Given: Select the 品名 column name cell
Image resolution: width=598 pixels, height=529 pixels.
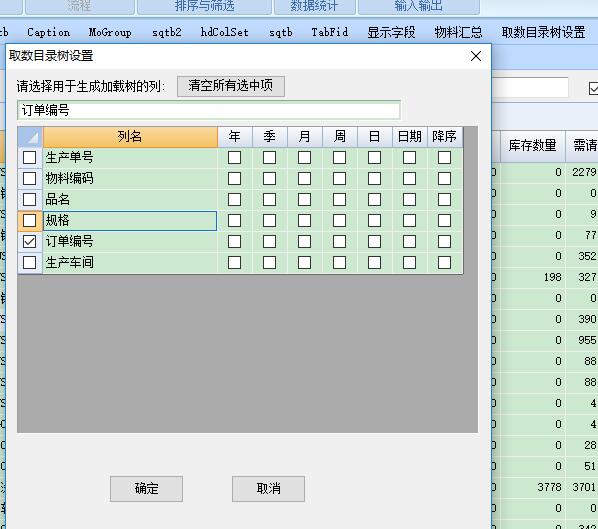Looking at the screenshot, I should point(130,199).
